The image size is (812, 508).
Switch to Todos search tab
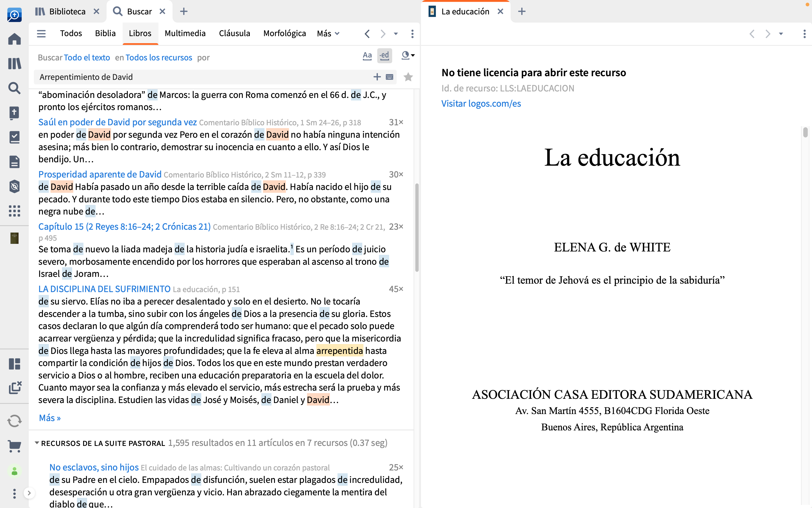(71, 33)
